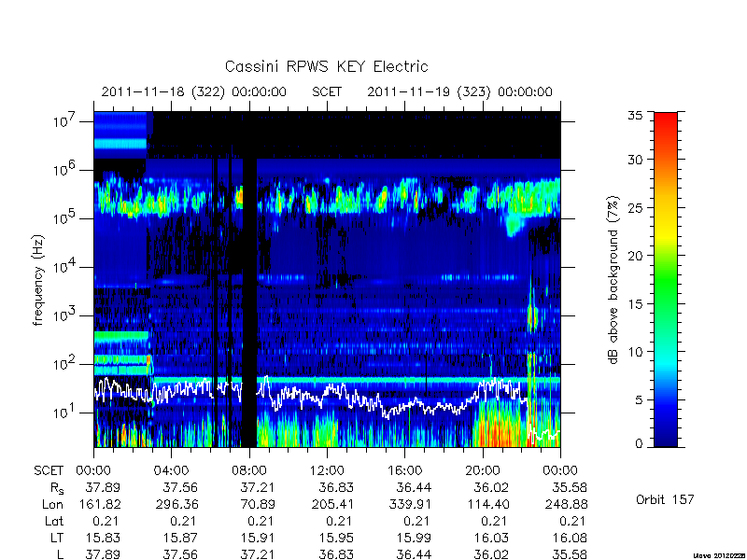Select local time value "15.99"
This screenshot has height=560, width=747.
[x=414, y=539]
